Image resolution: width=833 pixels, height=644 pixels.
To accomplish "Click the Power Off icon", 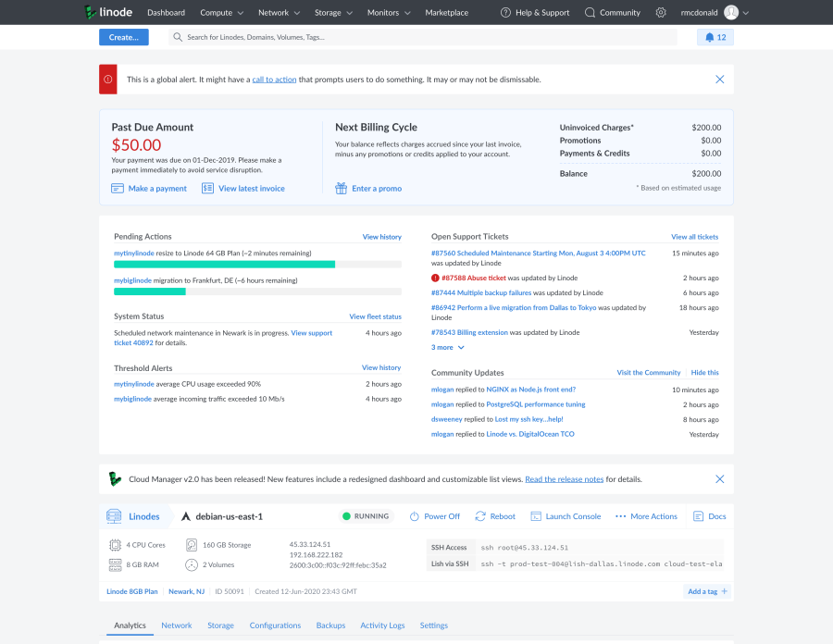I will 415,516.
